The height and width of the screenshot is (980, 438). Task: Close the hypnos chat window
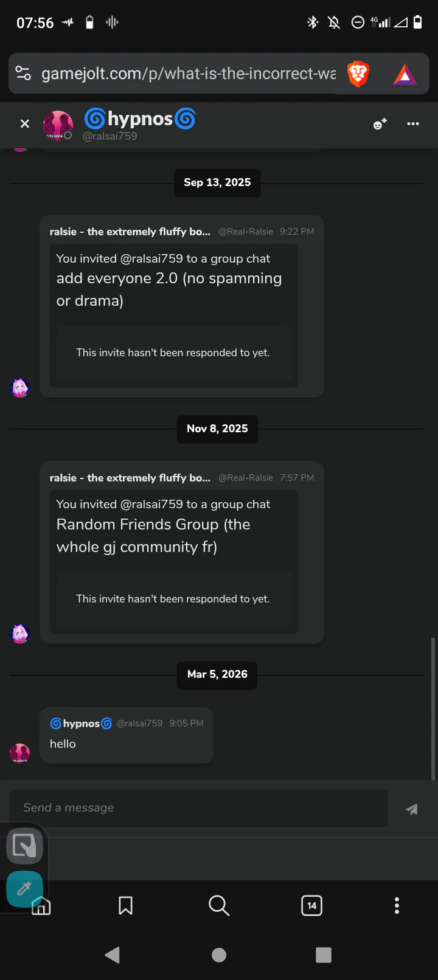pyautogui.click(x=25, y=124)
